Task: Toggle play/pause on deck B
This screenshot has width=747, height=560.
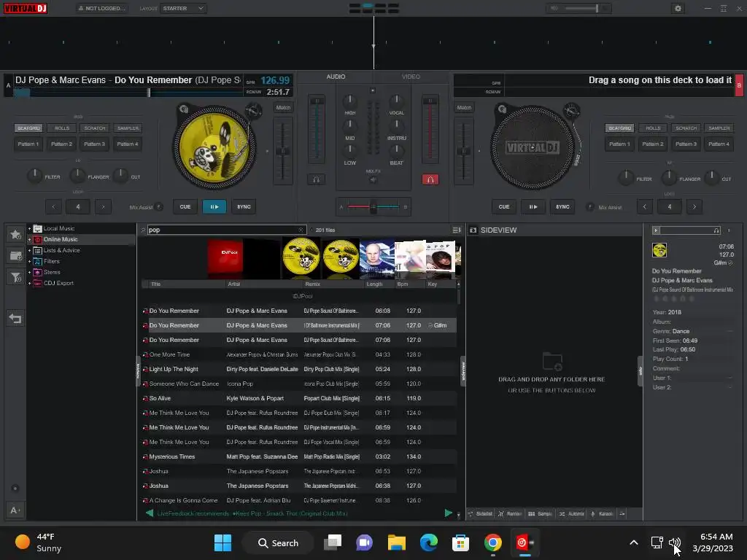Action: [x=533, y=206]
